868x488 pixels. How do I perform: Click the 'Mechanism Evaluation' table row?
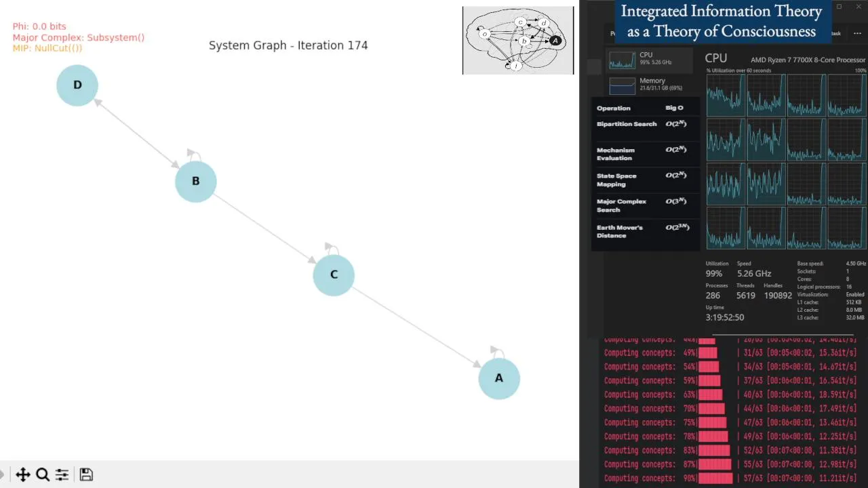point(646,154)
